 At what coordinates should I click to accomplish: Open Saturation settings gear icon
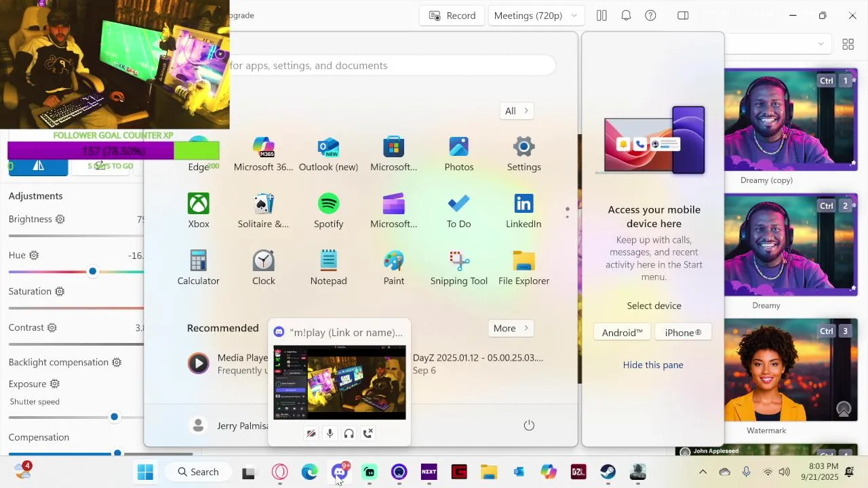click(x=60, y=291)
